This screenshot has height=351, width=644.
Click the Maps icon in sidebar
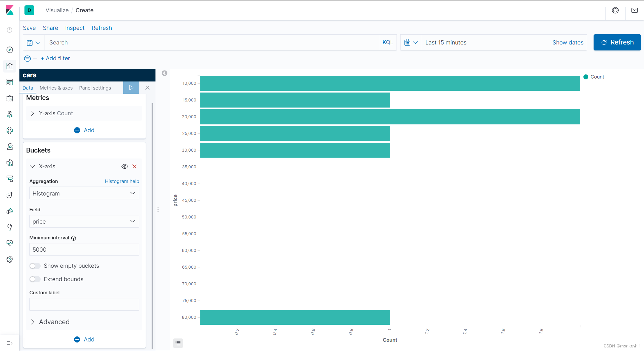(10, 114)
